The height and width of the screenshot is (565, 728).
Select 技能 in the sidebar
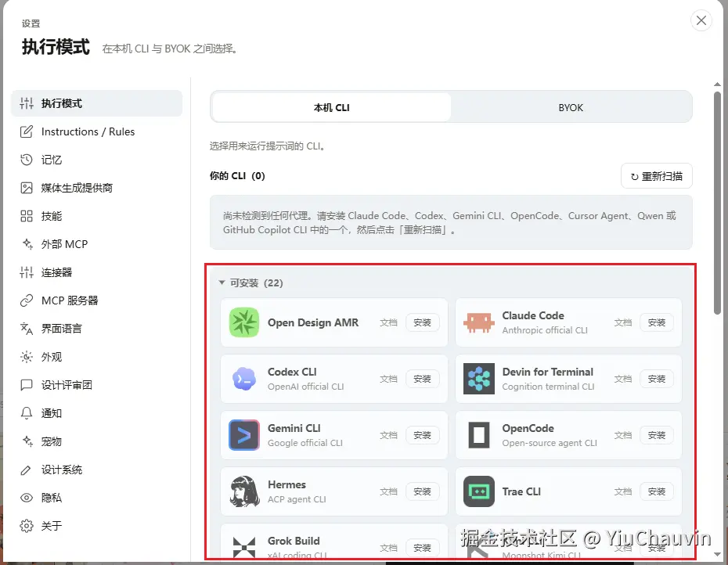point(96,216)
